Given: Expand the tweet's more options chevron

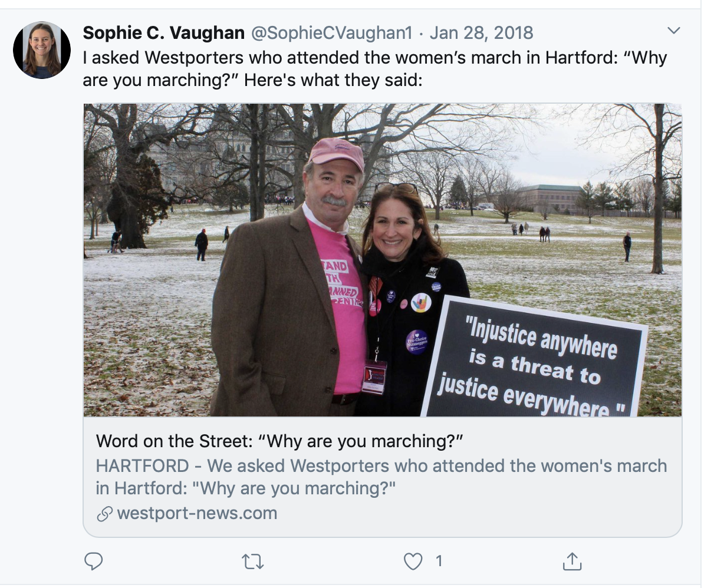Looking at the screenshot, I should [x=673, y=31].
